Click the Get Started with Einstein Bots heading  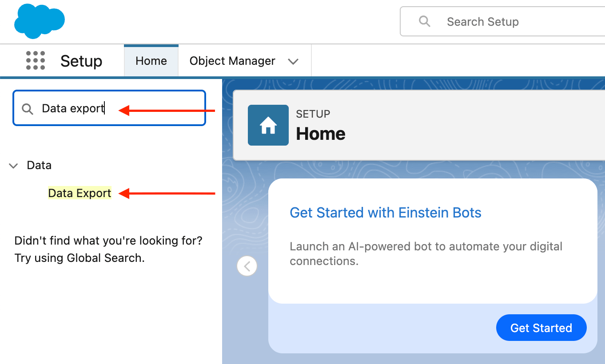385,213
